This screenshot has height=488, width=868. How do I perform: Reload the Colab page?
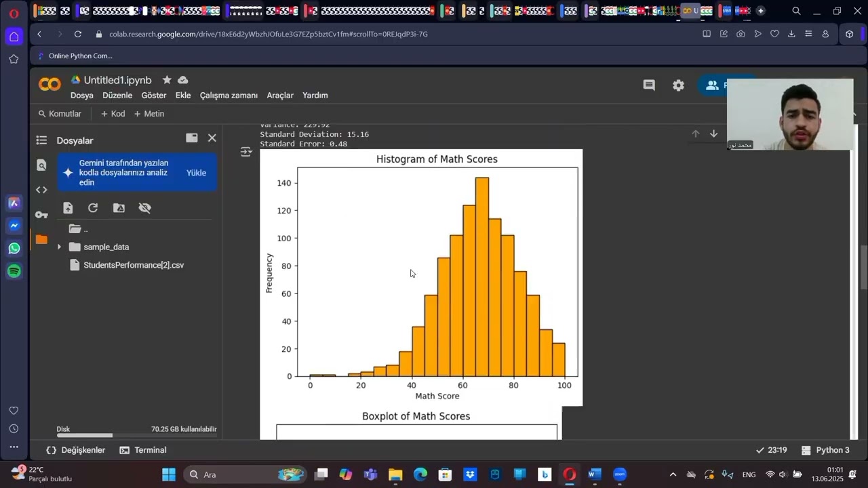point(78,34)
